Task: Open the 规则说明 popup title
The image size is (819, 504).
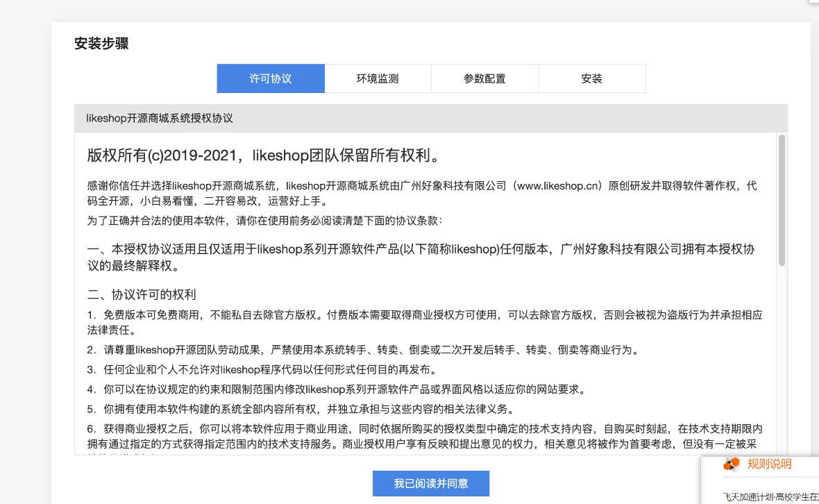Action: tap(770, 464)
